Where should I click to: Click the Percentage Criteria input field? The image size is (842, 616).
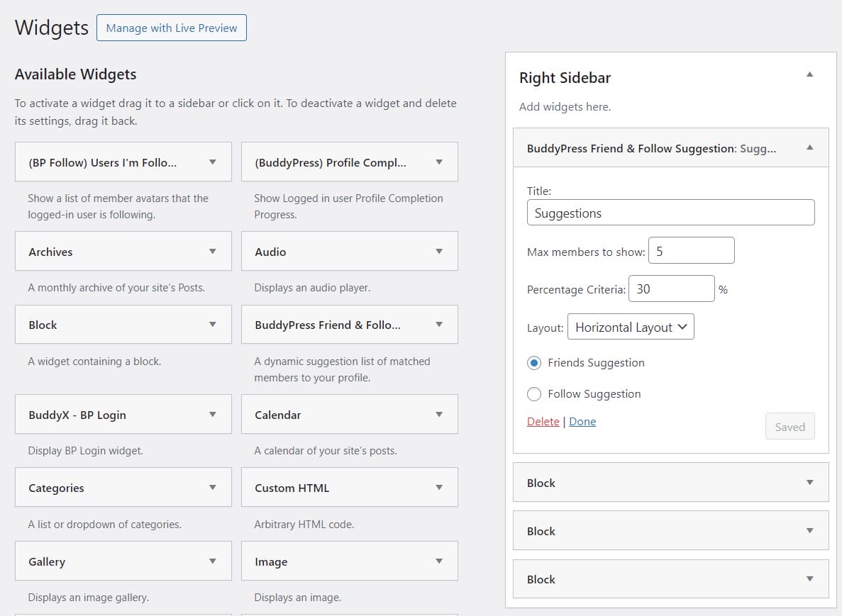pyautogui.click(x=671, y=289)
